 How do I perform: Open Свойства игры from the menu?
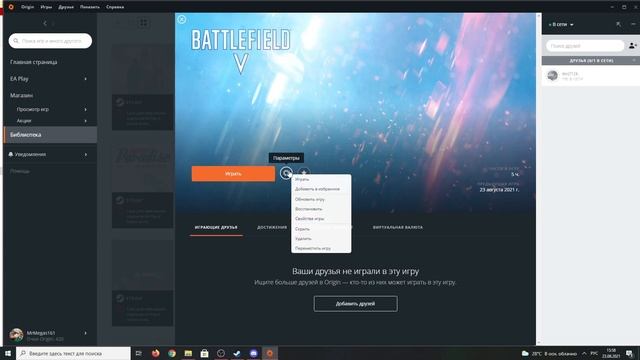pyautogui.click(x=321, y=219)
